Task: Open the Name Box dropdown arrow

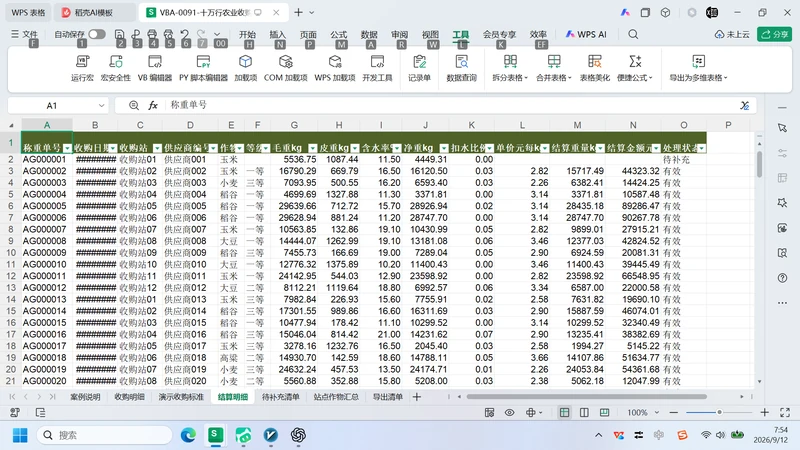Action: click(x=101, y=106)
